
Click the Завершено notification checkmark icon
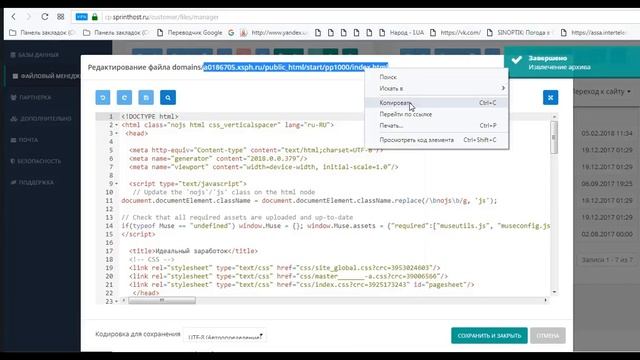(x=516, y=60)
